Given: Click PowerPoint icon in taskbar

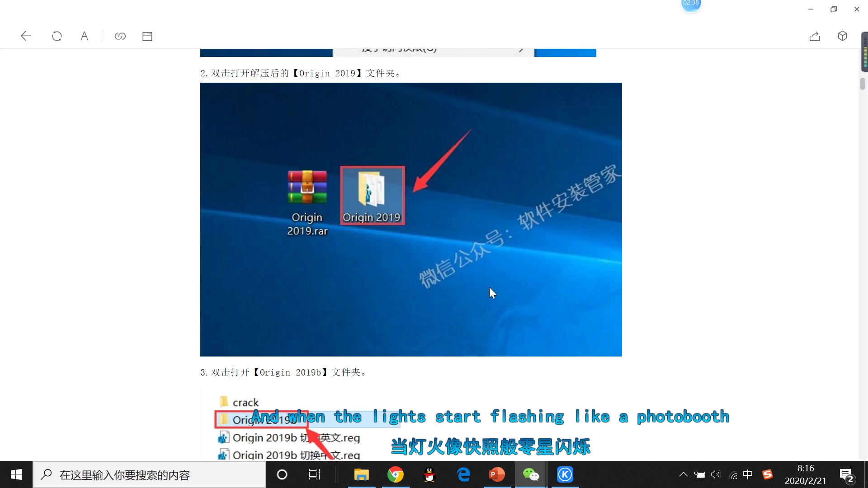Looking at the screenshot, I should pyautogui.click(x=496, y=474).
